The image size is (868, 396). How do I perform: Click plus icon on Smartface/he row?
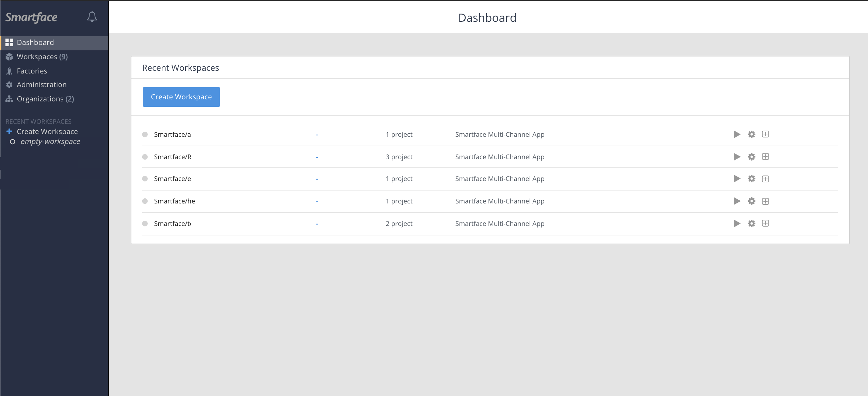pos(765,201)
